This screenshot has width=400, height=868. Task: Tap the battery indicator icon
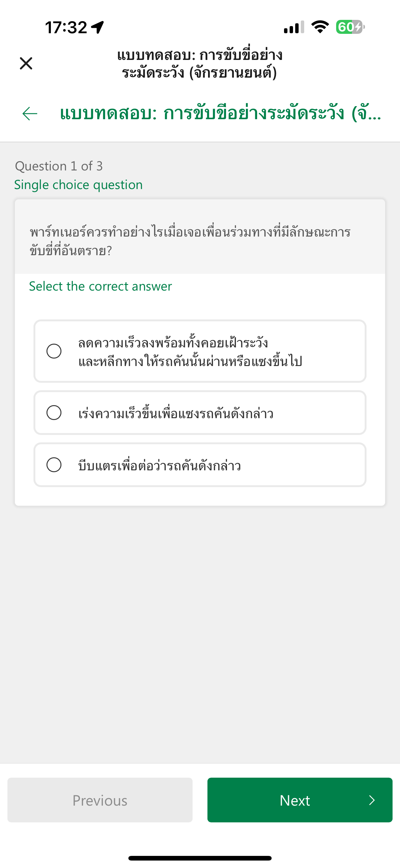(x=350, y=27)
